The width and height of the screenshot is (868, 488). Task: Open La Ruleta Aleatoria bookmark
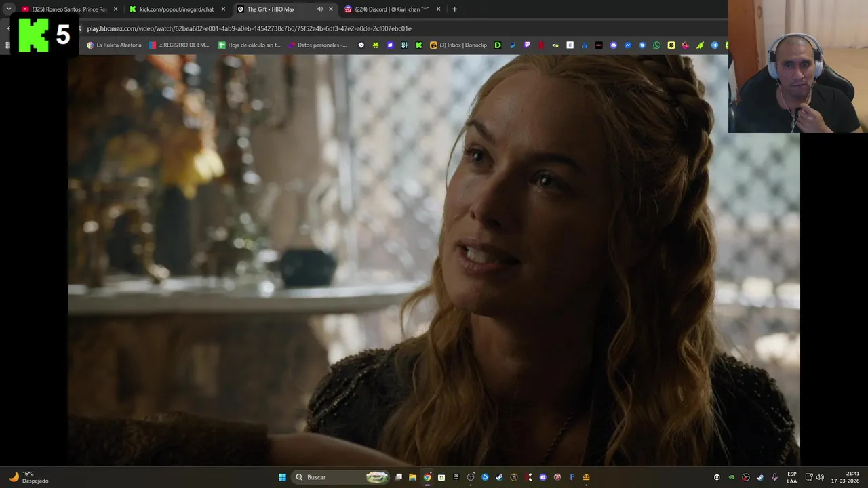click(x=114, y=45)
